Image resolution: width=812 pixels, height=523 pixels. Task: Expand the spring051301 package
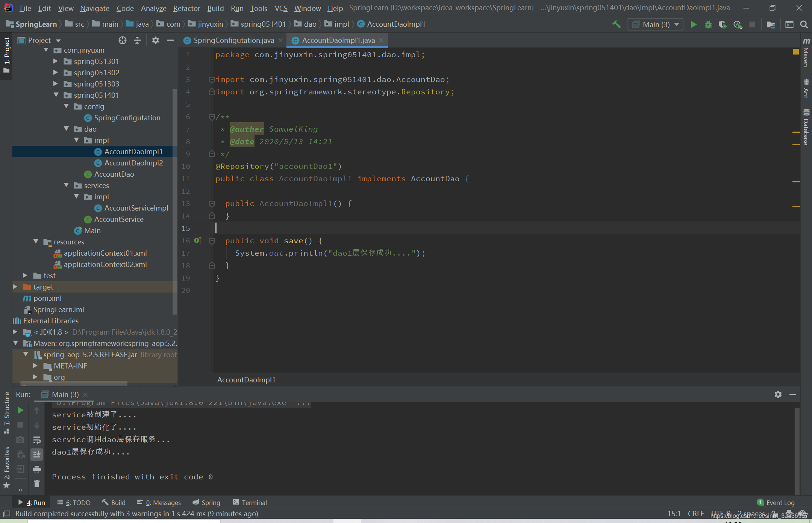(x=56, y=61)
